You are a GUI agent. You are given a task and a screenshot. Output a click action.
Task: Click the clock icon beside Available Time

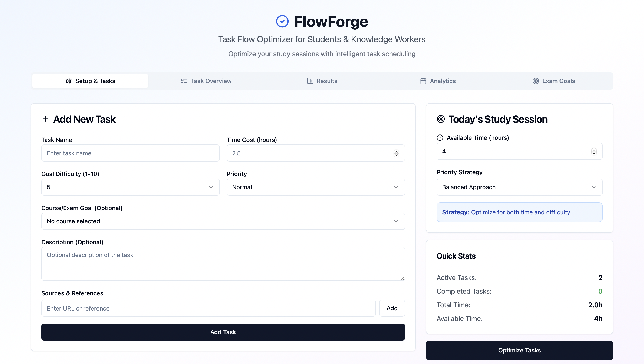(x=440, y=137)
